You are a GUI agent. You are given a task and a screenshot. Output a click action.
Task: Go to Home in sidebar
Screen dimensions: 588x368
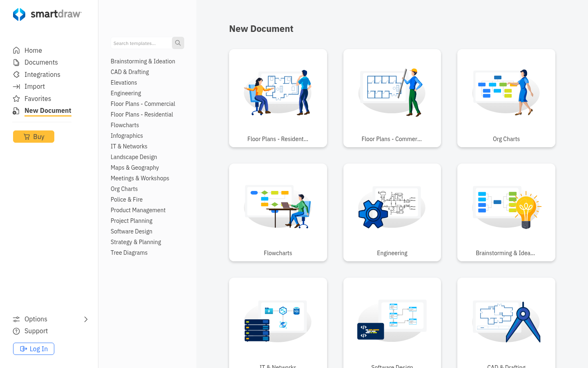click(33, 50)
